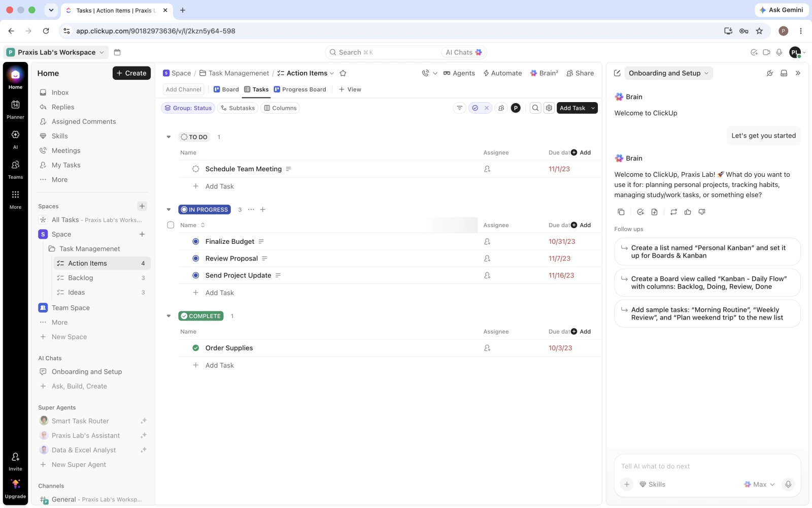812x508 pixels.
Task: Collapse the Brain panel with double chevron
Action: point(798,73)
